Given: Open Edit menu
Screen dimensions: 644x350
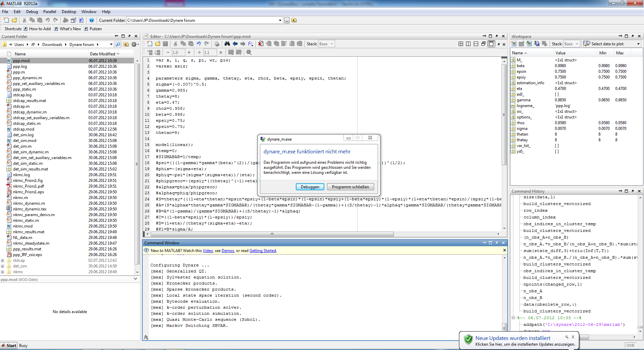Looking at the screenshot, I should click(x=17, y=12).
